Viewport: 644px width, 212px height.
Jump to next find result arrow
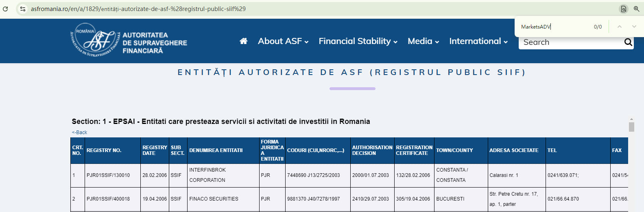click(x=634, y=26)
